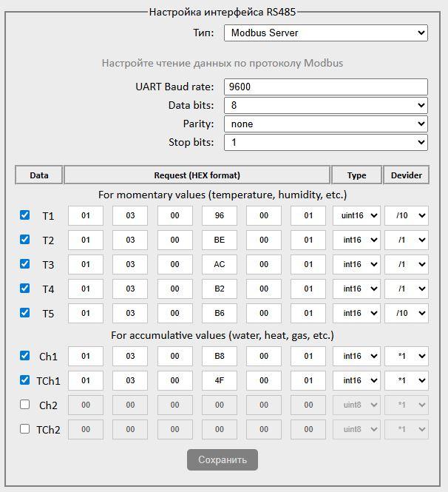Click the T2 request field containing BE
The width and height of the screenshot is (448, 492).
point(220,240)
